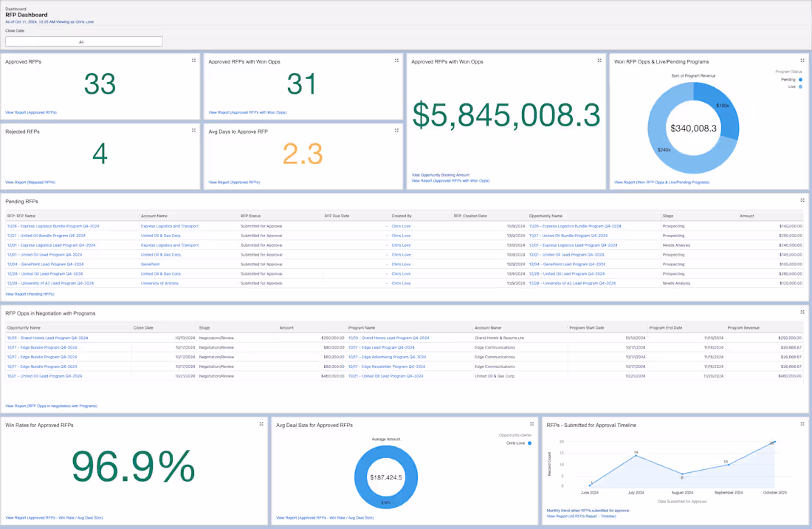Open the Close Date filter dropdown showing All
This screenshot has height=529, width=812.
[83, 41]
